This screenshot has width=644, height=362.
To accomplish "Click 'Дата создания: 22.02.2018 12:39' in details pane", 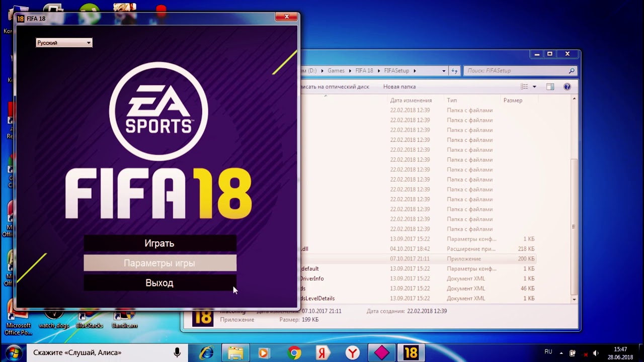I will coord(407,311).
